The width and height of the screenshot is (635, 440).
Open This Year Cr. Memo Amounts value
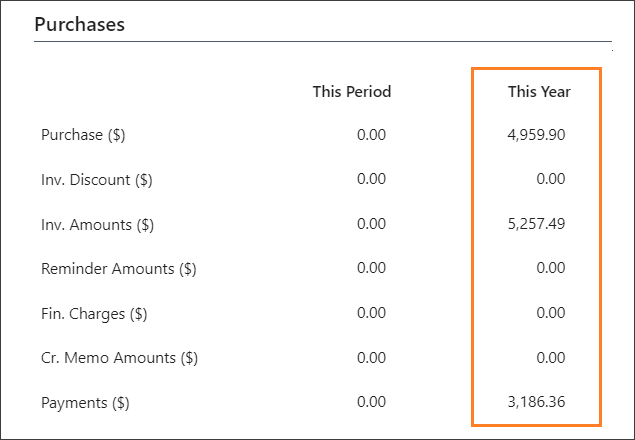tap(550, 359)
